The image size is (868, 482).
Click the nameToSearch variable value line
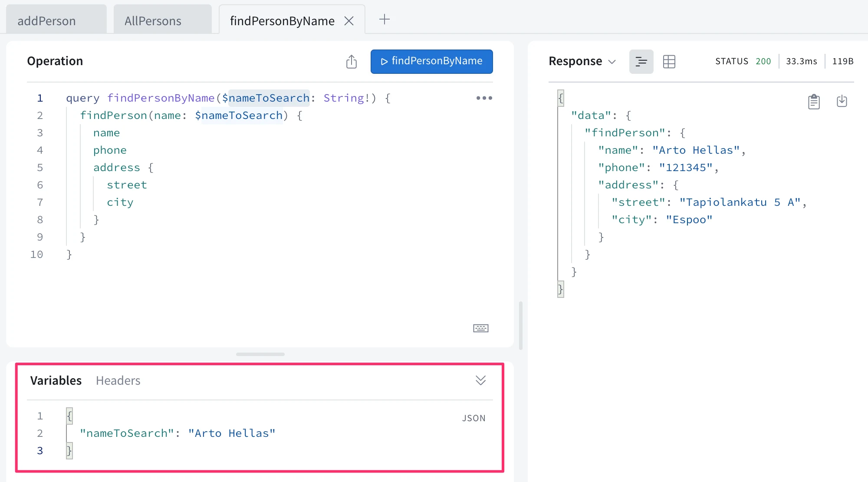[x=178, y=433]
